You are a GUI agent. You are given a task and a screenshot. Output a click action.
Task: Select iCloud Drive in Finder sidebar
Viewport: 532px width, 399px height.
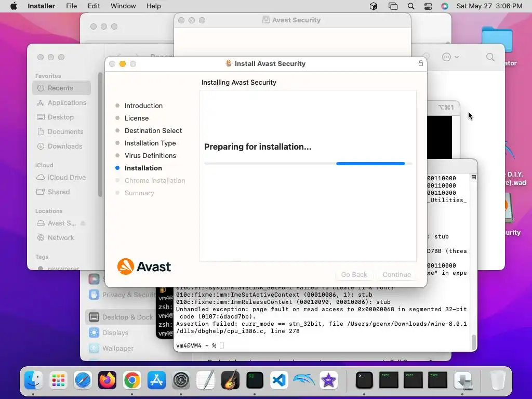click(62, 178)
